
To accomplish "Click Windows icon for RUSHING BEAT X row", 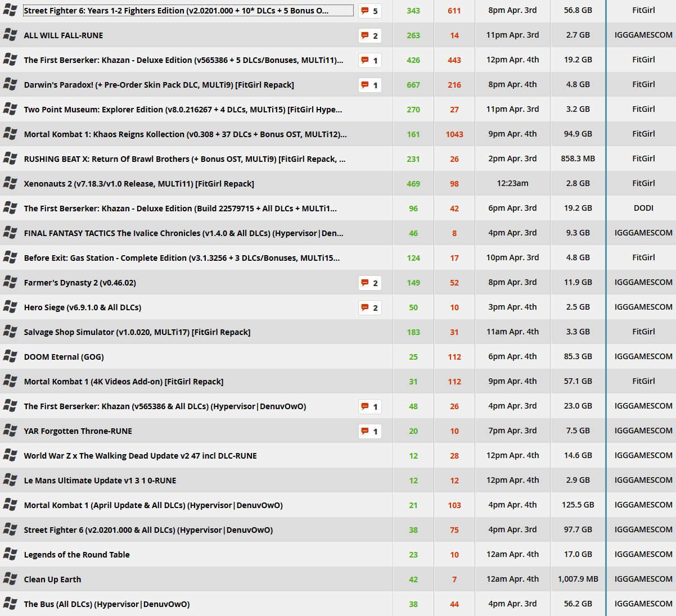I will pyautogui.click(x=10, y=158).
